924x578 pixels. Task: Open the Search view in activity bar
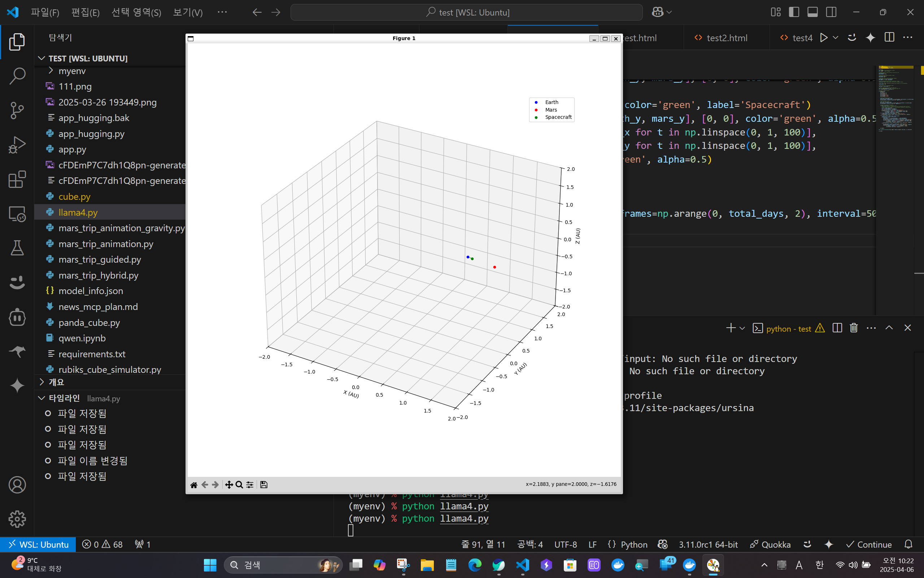(17, 76)
